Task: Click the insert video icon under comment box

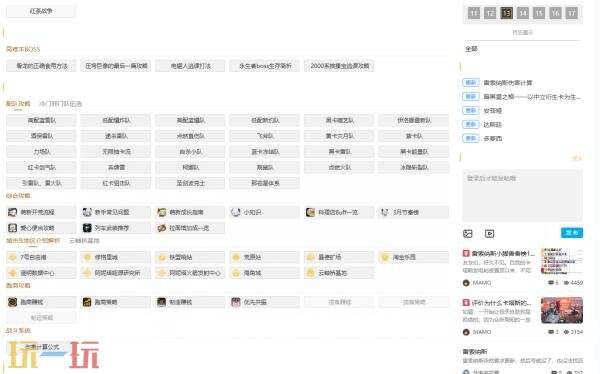Action: click(x=489, y=234)
